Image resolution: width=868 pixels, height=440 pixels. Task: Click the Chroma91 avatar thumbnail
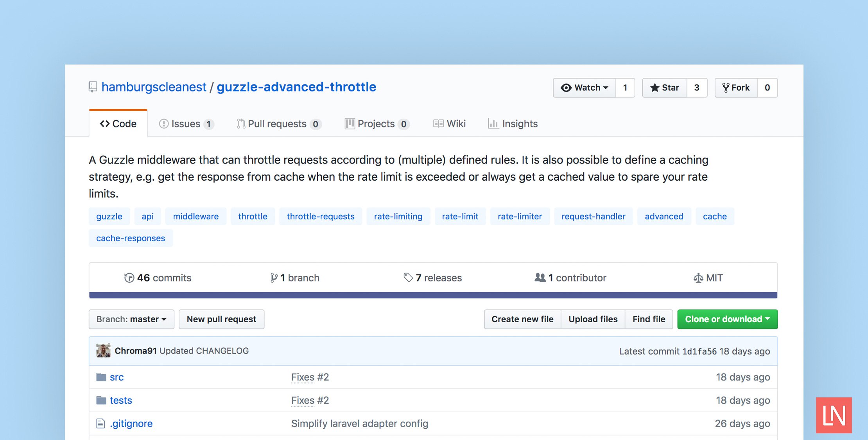[x=103, y=351]
